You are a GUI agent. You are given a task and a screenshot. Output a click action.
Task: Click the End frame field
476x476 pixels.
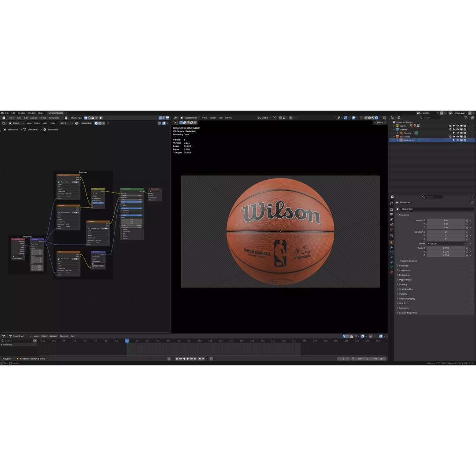(x=379, y=359)
